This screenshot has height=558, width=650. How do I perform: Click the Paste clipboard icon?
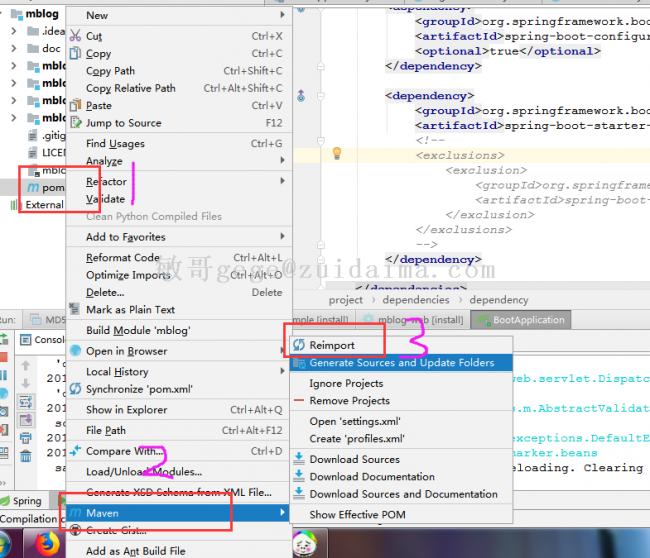pyautogui.click(x=74, y=106)
